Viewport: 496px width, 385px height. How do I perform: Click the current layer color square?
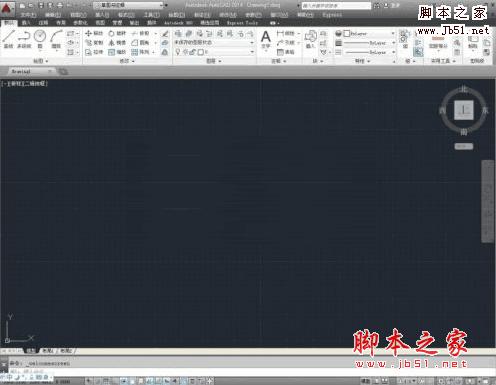click(201, 52)
